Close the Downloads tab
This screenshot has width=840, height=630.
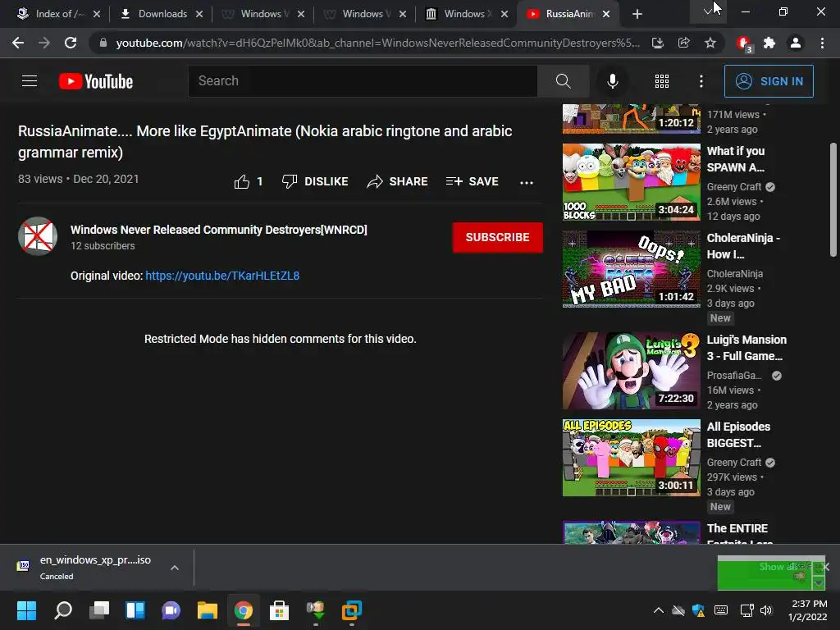pos(199,14)
